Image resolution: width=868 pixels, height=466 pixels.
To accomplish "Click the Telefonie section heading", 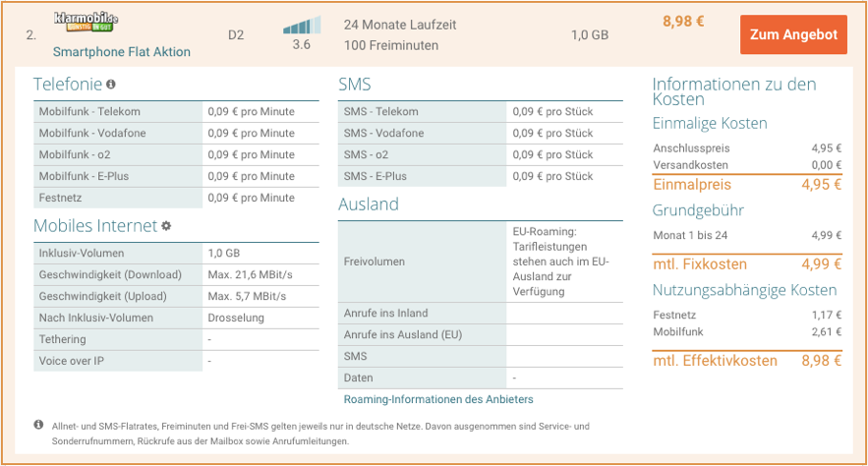I will pos(67,85).
